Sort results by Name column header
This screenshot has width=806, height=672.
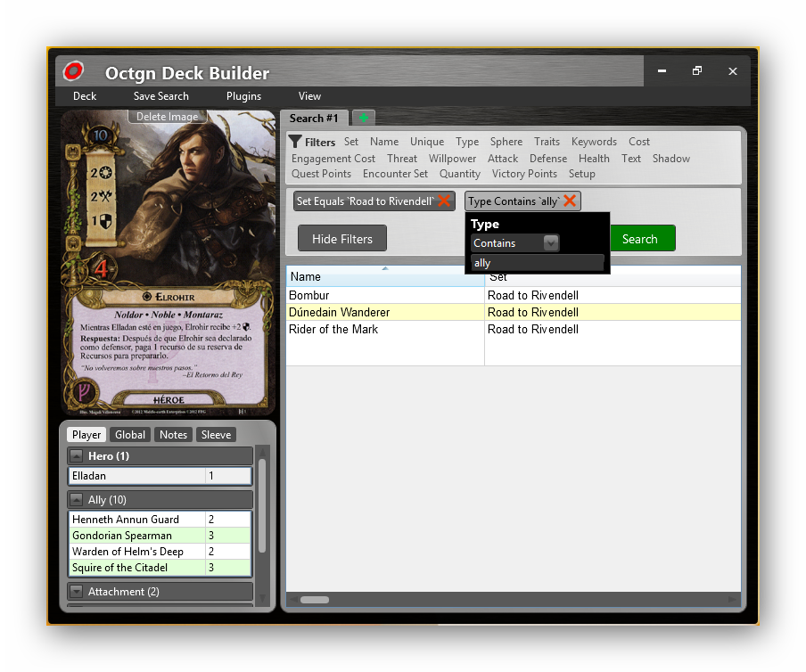(385, 276)
